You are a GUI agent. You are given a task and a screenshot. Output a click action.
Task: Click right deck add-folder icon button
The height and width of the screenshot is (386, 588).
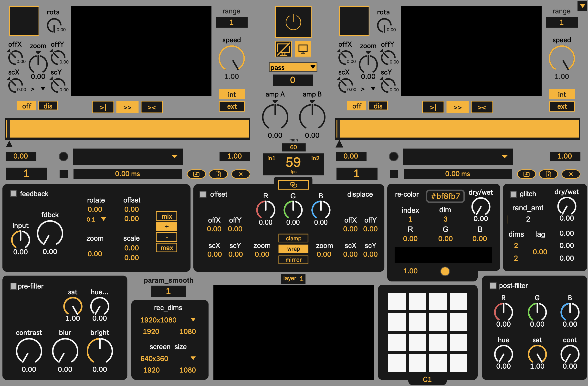point(526,174)
